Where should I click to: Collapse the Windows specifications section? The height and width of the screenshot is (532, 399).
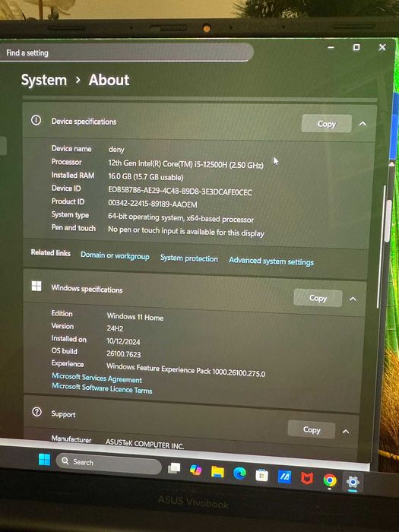coord(353,299)
